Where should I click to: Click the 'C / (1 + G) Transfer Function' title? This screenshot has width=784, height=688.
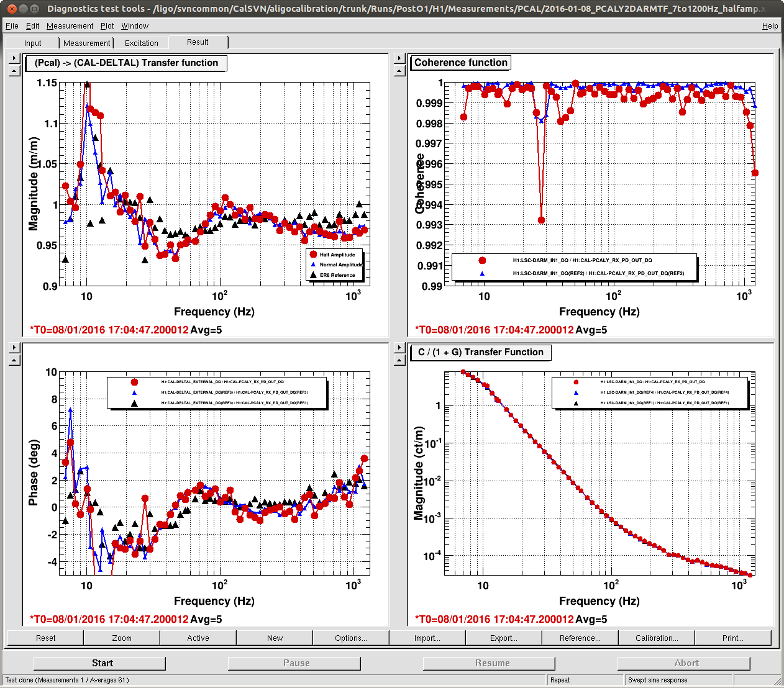coord(481,352)
